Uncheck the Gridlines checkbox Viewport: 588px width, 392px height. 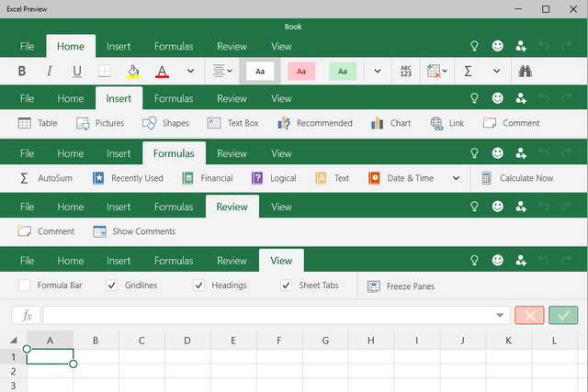click(x=112, y=286)
